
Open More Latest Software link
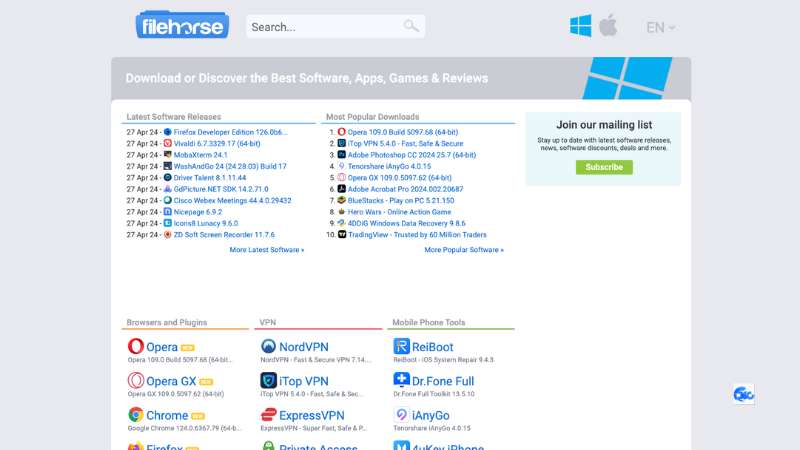click(267, 250)
